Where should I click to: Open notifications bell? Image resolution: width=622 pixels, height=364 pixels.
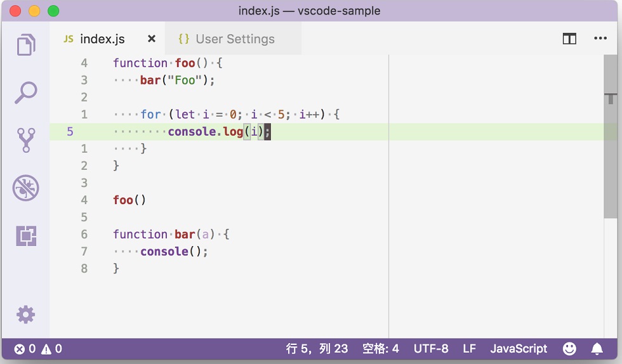click(597, 349)
